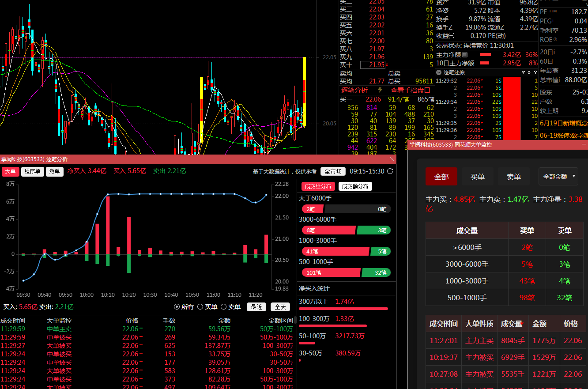This screenshot has width=588, height=389.
Task: Click the 1000-3000手 red 41笔 bar
Action: [335, 251]
